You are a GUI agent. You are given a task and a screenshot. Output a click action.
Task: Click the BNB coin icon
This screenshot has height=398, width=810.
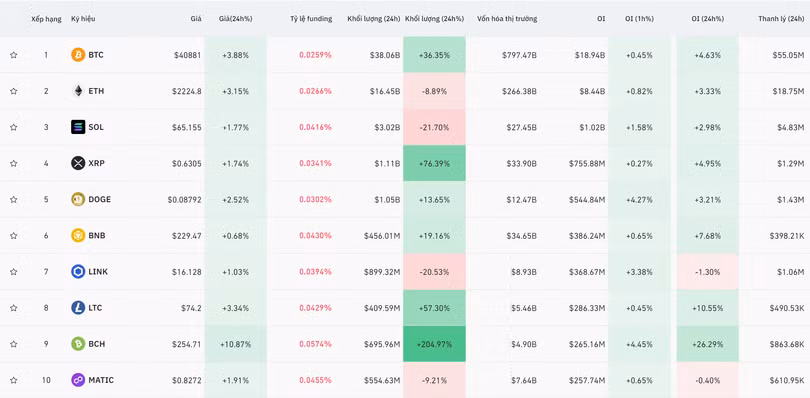tap(78, 236)
